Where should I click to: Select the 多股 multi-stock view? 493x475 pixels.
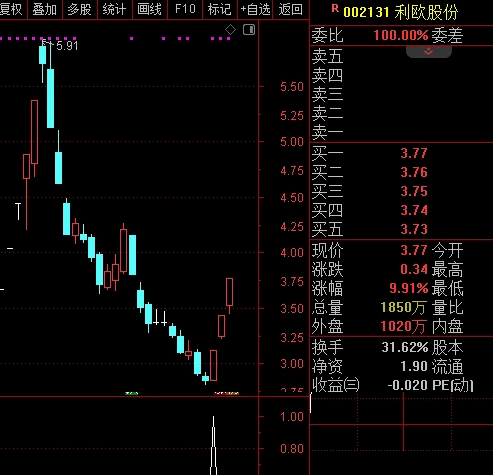pyautogui.click(x=79, y=9)
